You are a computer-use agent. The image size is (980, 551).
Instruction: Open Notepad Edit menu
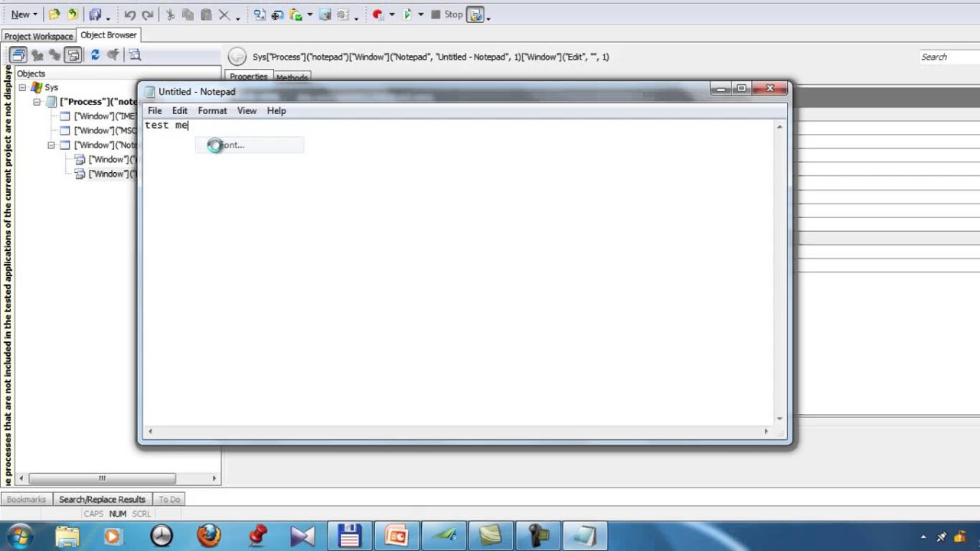[x=180, y=111]
